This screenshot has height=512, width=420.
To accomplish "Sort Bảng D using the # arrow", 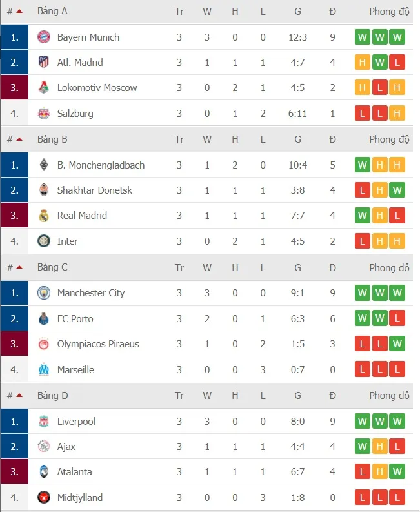I will (19, 396).
